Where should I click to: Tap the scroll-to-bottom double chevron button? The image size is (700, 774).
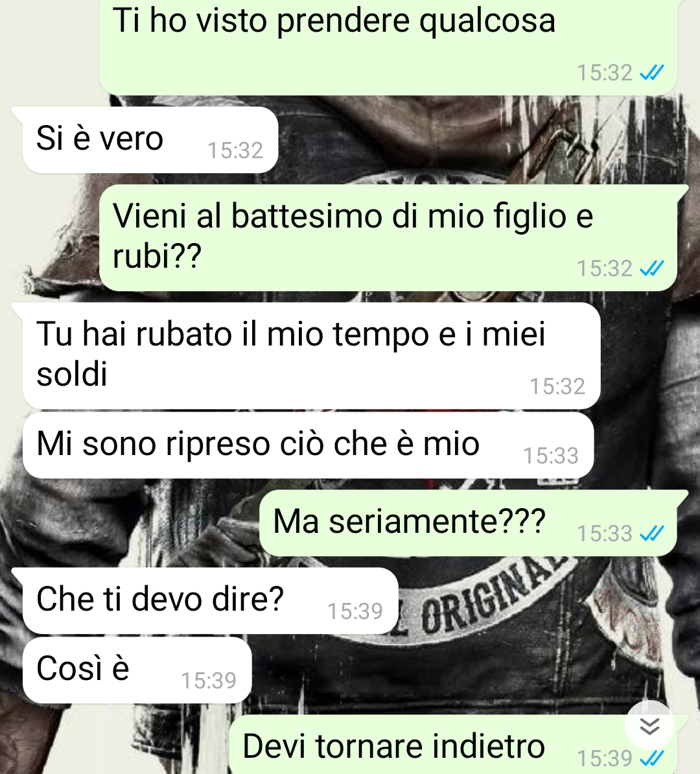coord(649,725)
